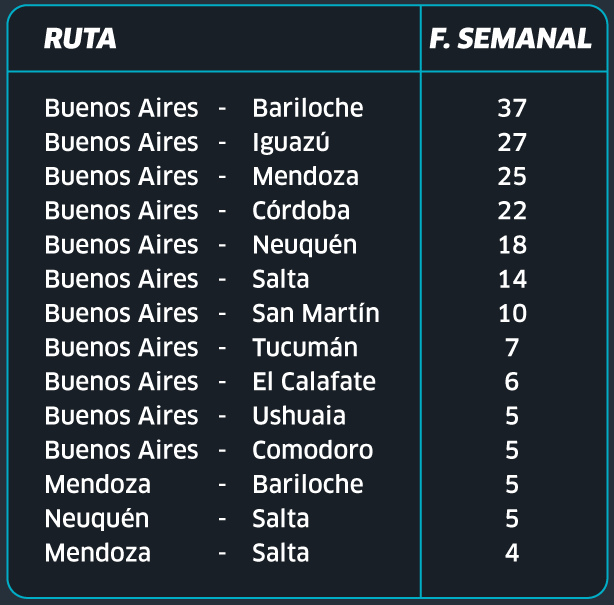Click the San Martín destination
The image size is (614, 605).
[x=316, y=313]
